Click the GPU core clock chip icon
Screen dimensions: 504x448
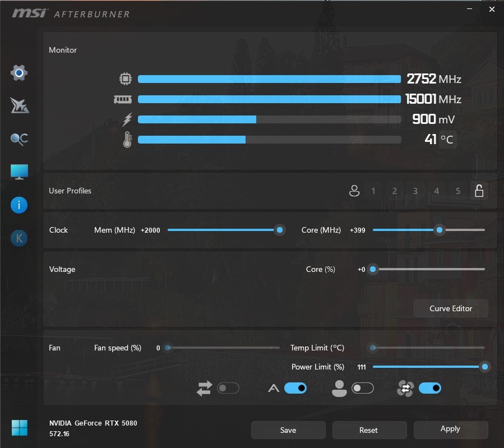pos(126,78)
